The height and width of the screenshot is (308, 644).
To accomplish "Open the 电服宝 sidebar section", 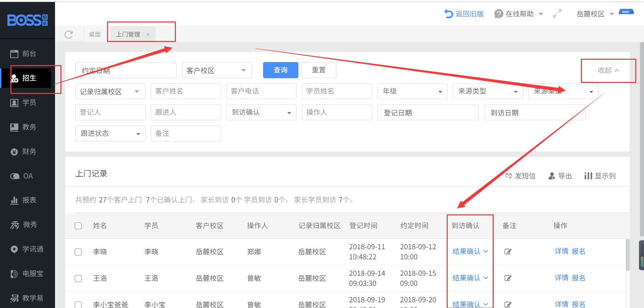I will [28, 274].
